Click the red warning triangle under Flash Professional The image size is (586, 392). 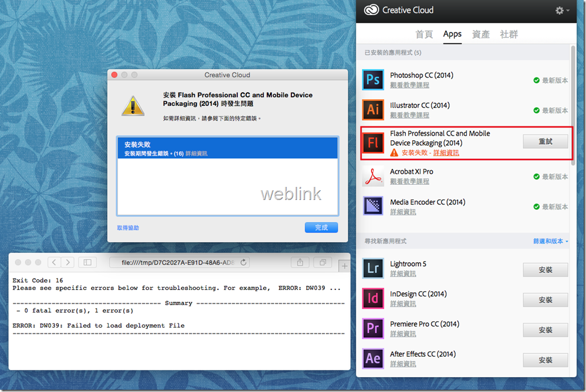click(x=394, y=153)
